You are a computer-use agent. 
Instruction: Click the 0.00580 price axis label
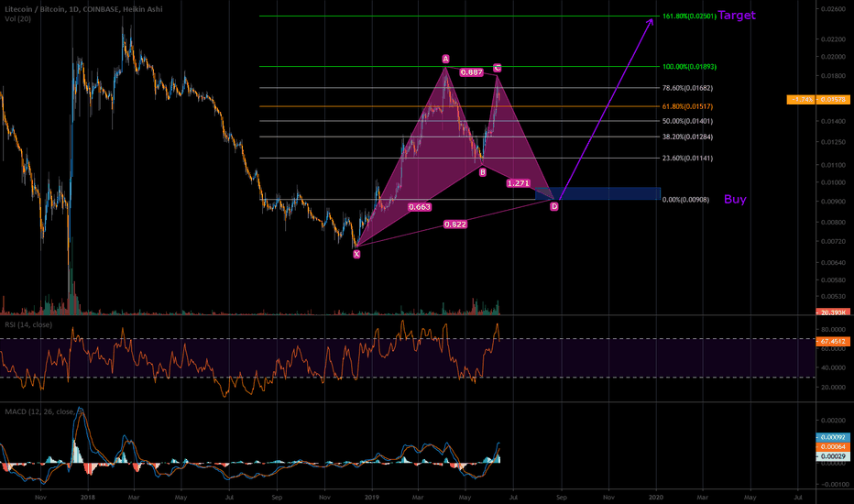coord(833,280)
